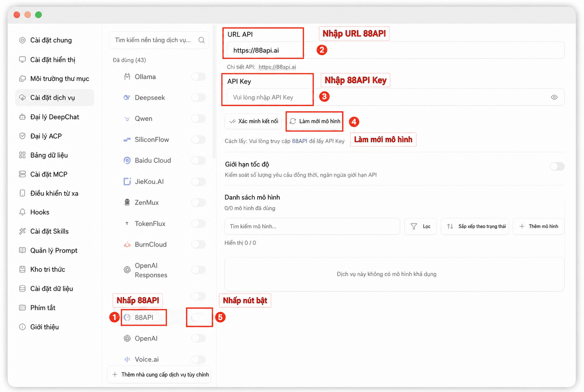584x392 pixels.
Task: Click the robot icon for Đại lý DeepChat
Action: pyautogui.click(x=23, y=117)
